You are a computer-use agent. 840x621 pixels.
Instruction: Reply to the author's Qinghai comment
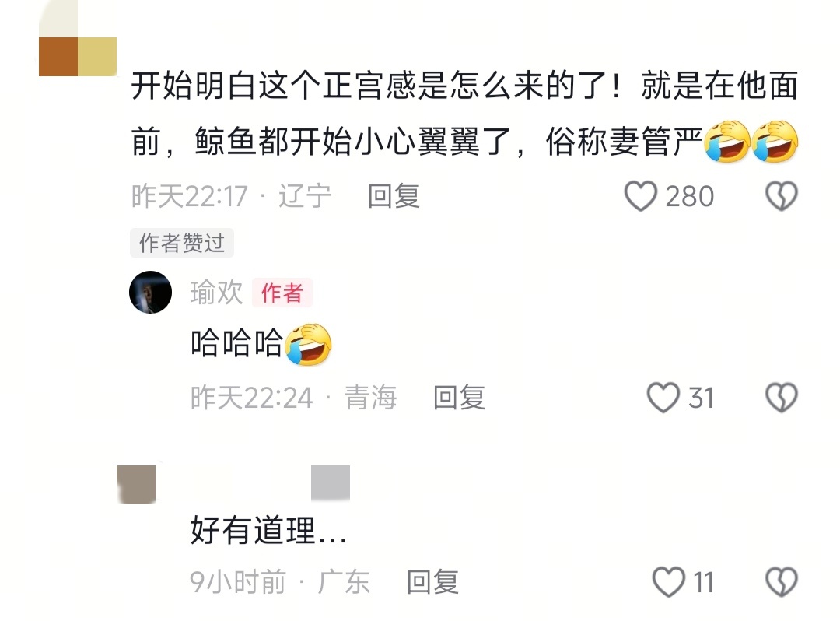click(459, 398)
